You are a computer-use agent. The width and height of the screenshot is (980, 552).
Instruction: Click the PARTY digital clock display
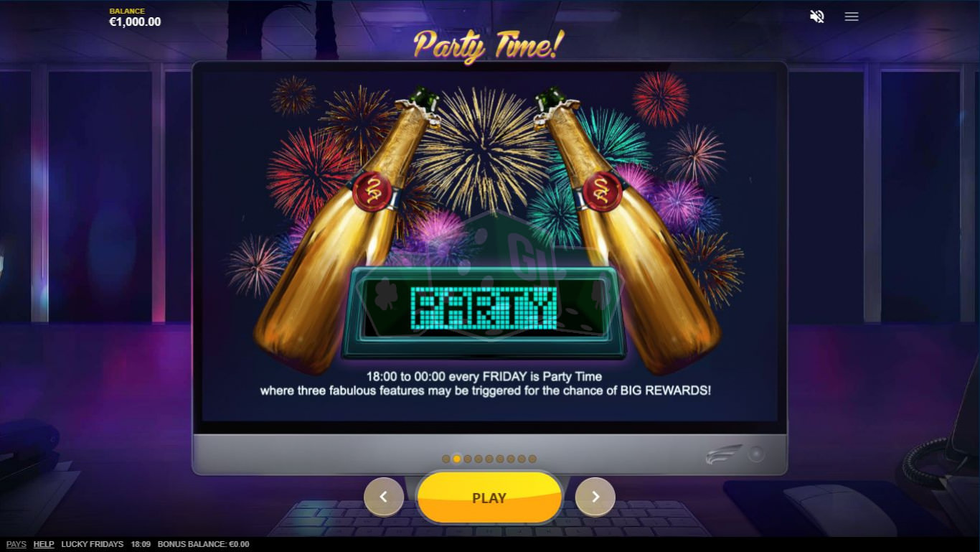click(485, 312)
